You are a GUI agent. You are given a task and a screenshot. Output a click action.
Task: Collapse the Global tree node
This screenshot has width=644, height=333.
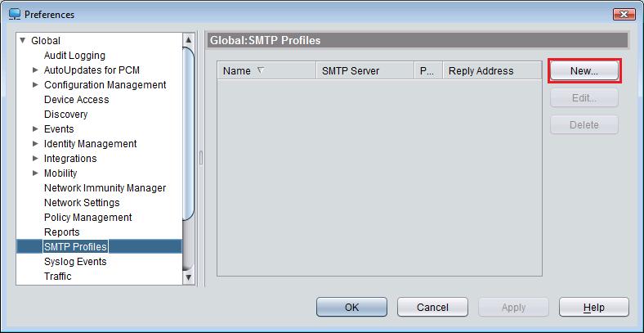(23, 41)
